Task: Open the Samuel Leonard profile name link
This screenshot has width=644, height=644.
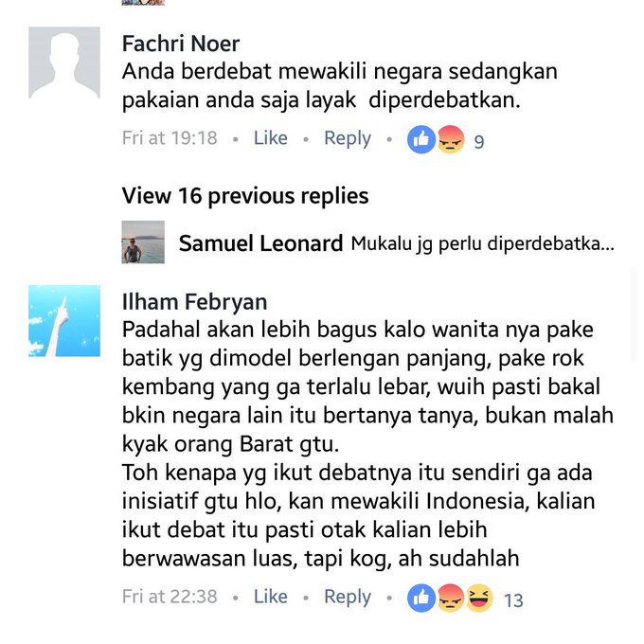Action: (x=260, y=243)
